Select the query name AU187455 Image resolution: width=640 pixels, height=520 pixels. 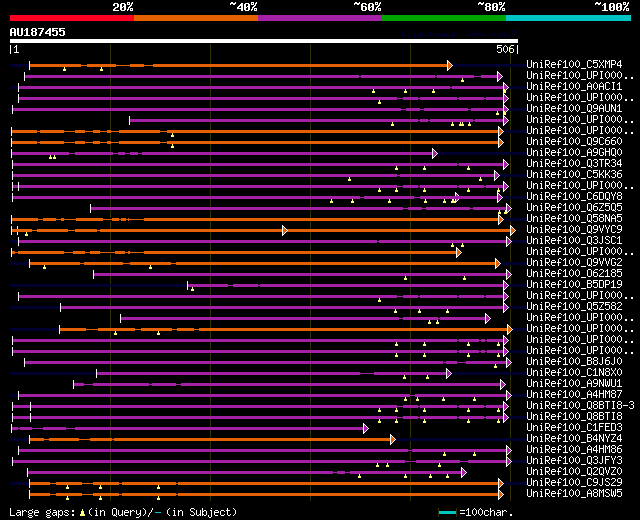click(38, 32)
